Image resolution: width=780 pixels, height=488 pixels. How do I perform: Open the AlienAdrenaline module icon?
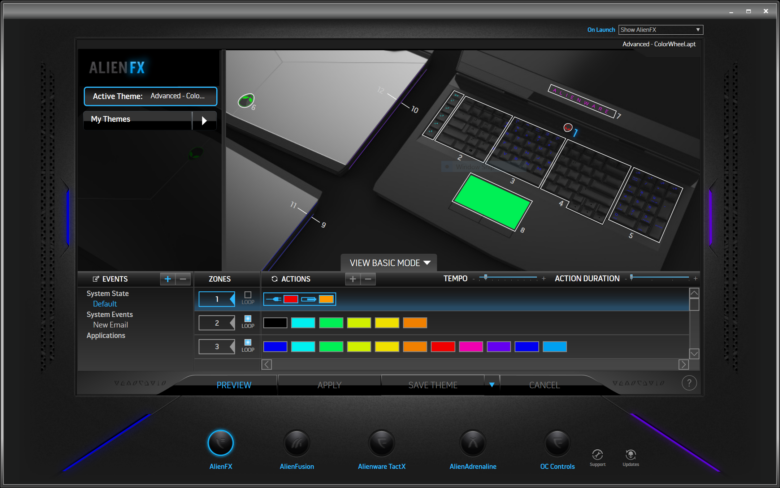[473, 443]
